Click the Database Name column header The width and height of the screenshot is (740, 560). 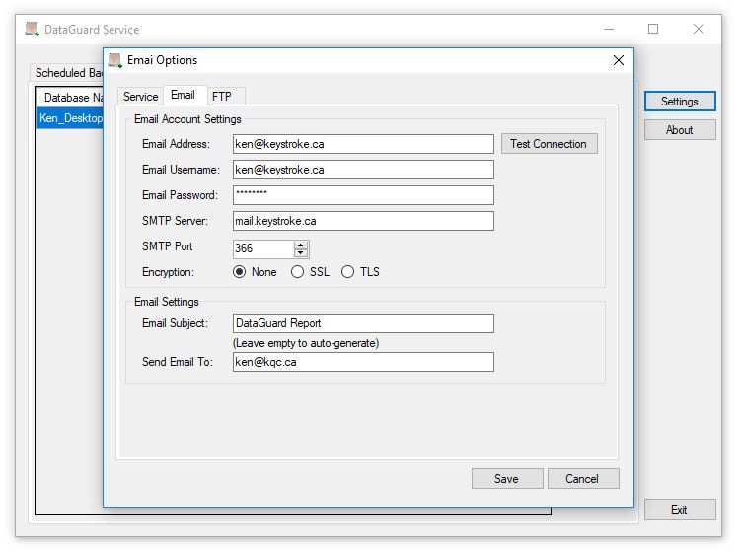click(x=70, y=98)
